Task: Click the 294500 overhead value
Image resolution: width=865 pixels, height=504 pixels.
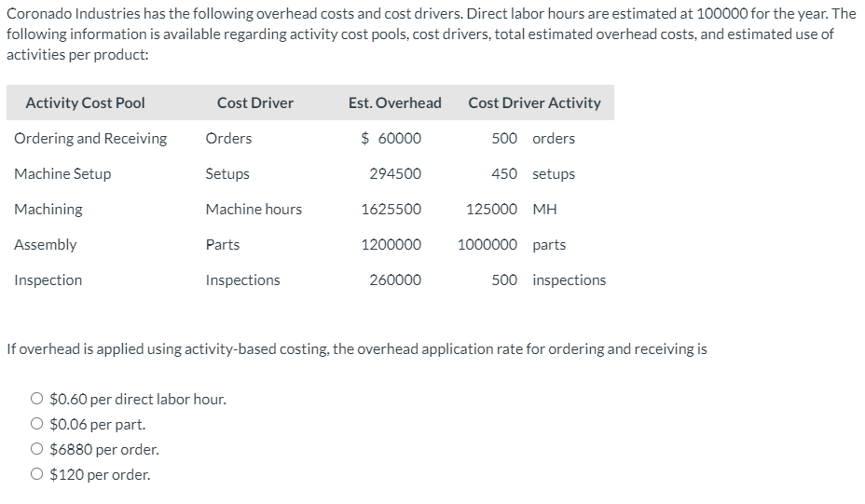Action: tap(395, 173)
